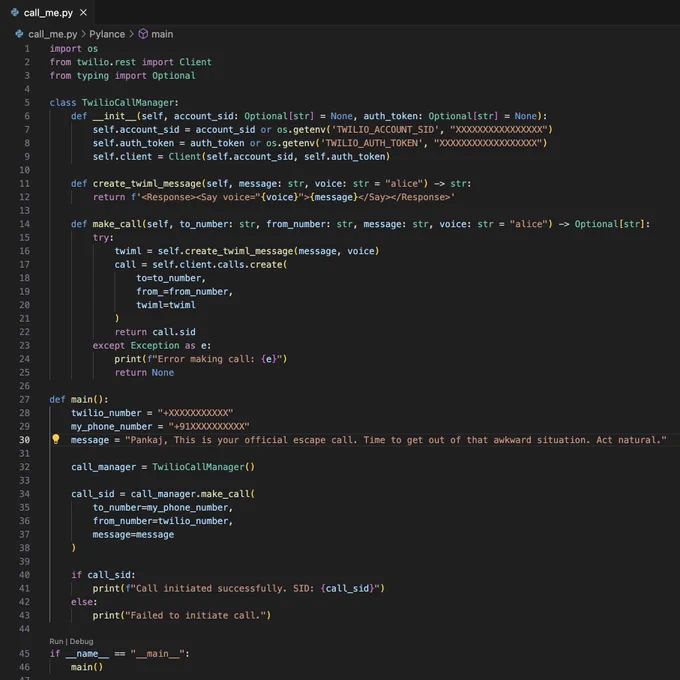
Task: Click 'main()' call on line 46
Action: tap(87, 667)
